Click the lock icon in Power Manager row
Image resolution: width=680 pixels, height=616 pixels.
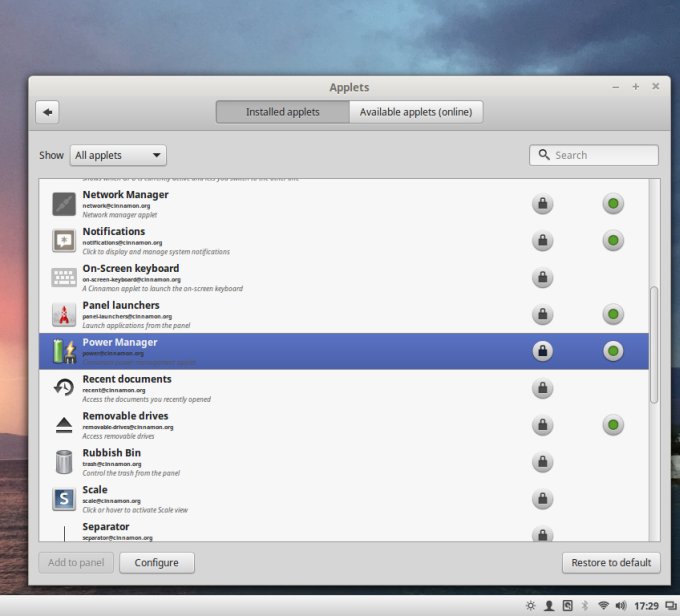tap(543, 351)
